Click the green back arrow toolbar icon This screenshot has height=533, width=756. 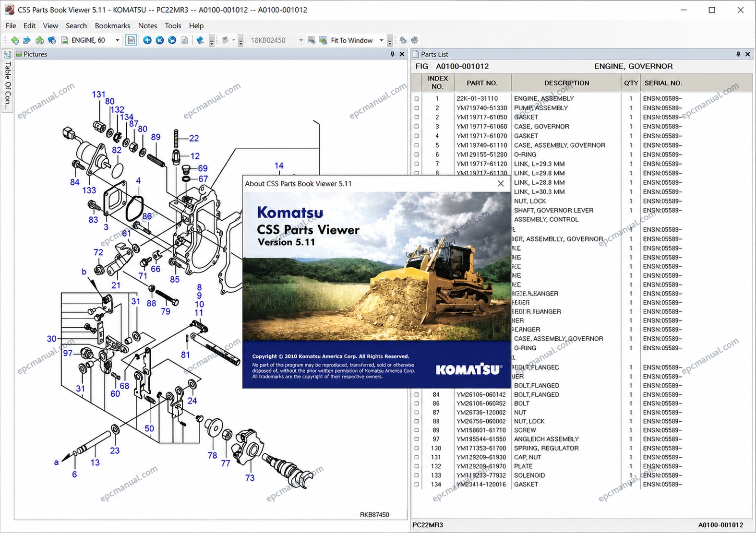click(15, 40)
